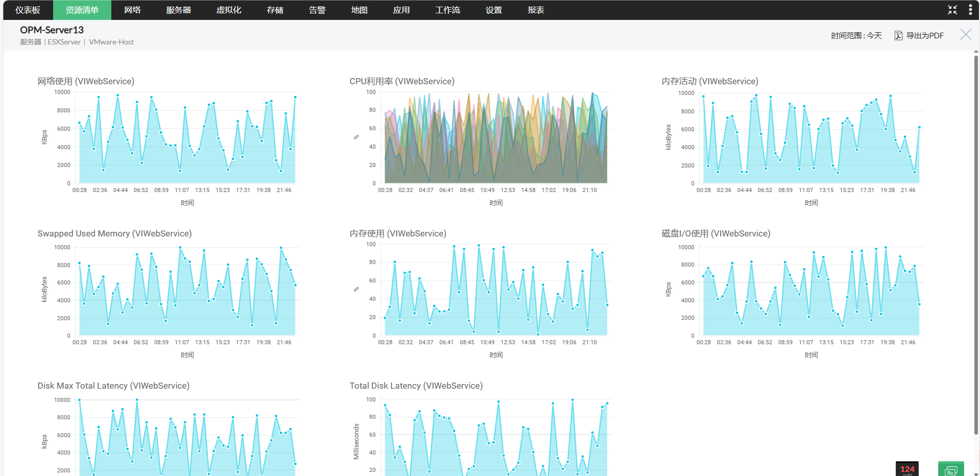
Task: Click the 内存使用 (VIWebService) chart title
Action: tap(398, 233)
